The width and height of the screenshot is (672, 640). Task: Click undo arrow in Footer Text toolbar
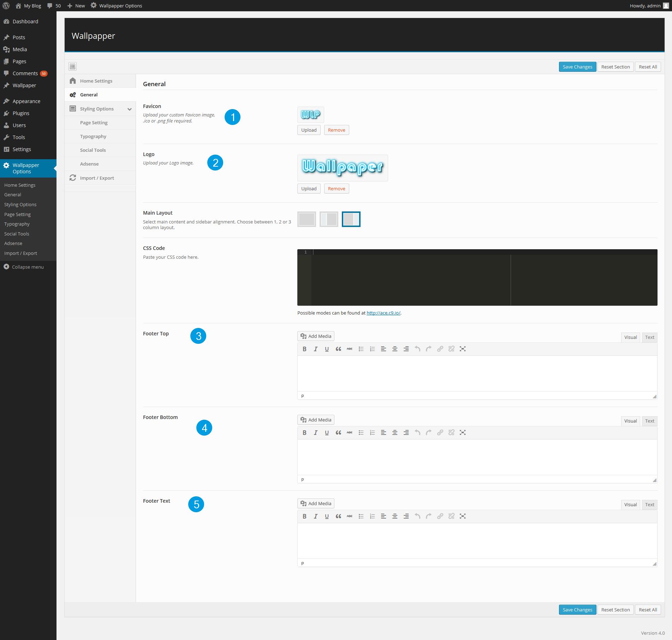coord(417,516)
